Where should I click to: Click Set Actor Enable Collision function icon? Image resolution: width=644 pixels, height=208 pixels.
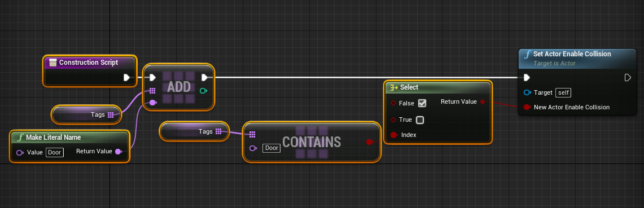click(527, 54)
